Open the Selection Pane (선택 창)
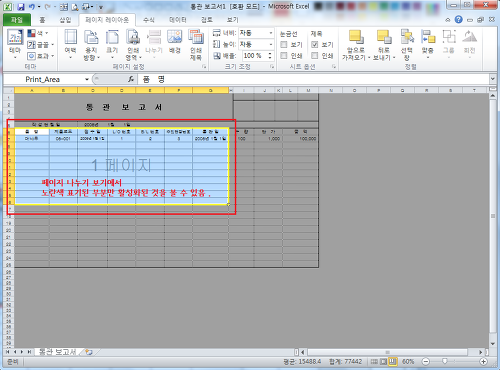Image resolution: width=500 pixels, height=370 pixels. tap(407, 44)
